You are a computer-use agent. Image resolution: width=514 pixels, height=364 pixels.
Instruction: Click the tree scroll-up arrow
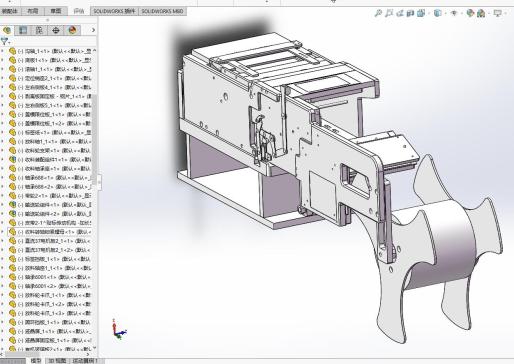(x=94, y=50)
